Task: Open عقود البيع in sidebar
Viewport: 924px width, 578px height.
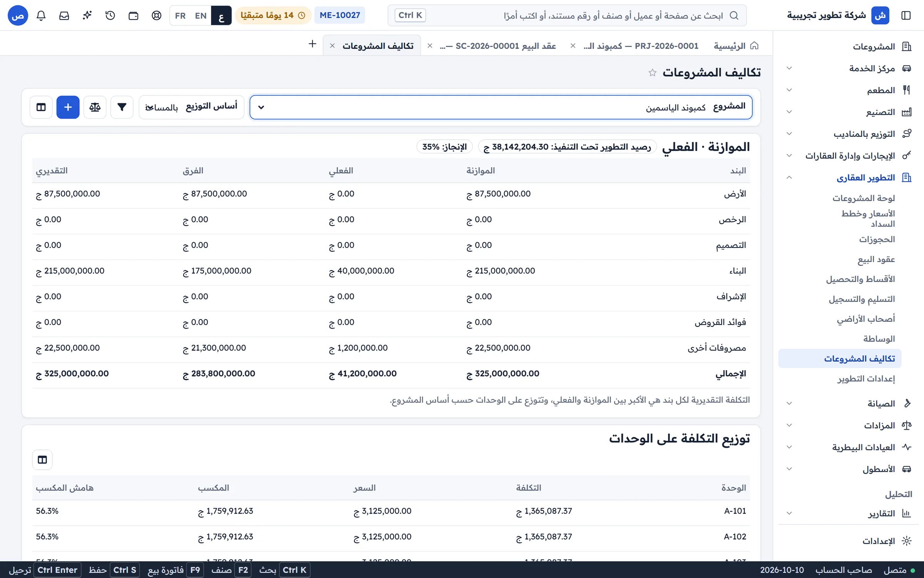Action: 876,259
